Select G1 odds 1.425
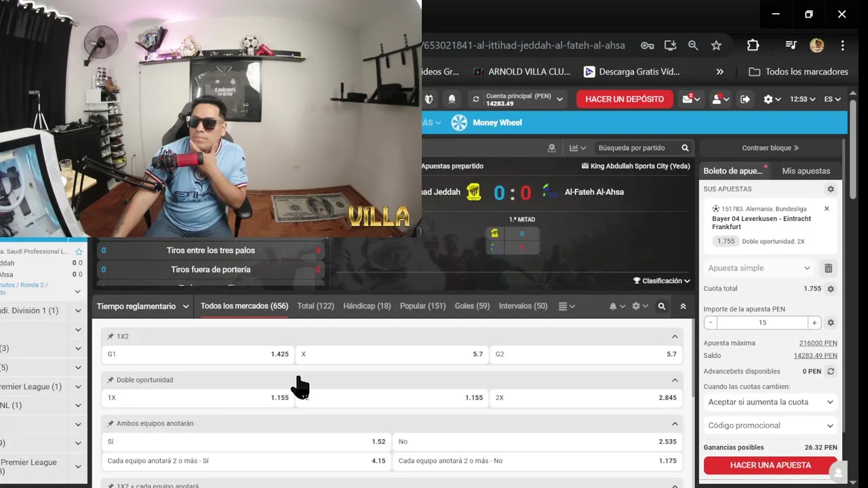The width and height of the screenshot is (868, 488). (x=198, y=354)
